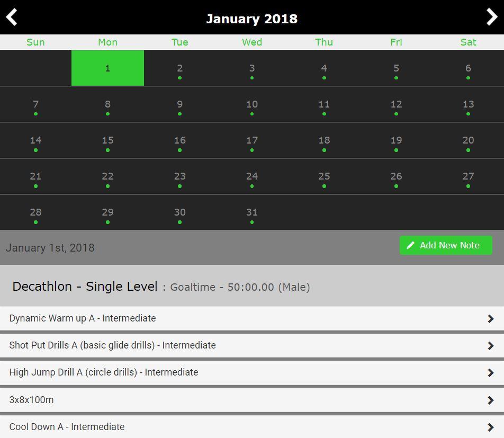Select January 3 on the calendar
Viewport: 504px width, 438px height.
tap(252, 68)
